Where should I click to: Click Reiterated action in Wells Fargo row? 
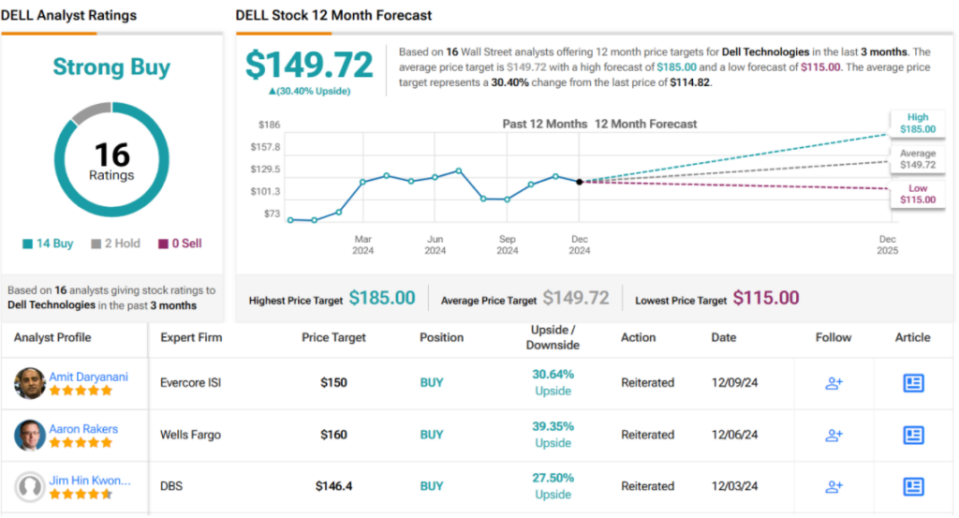coord(648,435)
